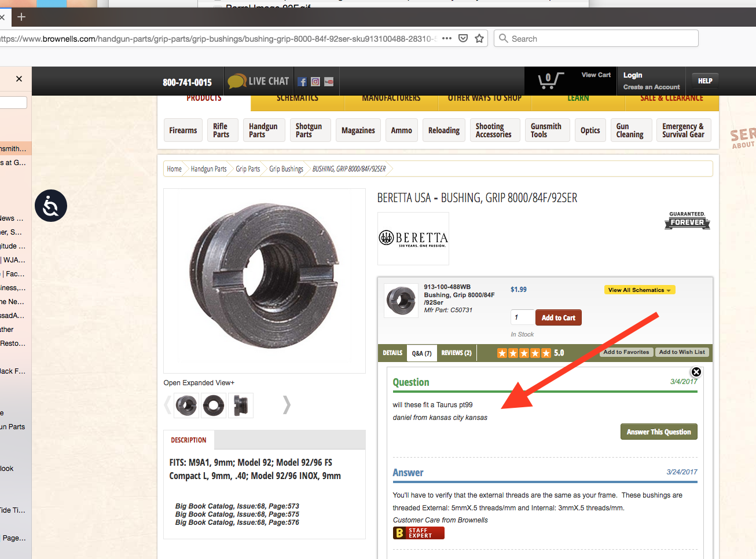The image size is (756, 559).
Task: Click Open Expanded View+ link
Action: click(x=199, y=383)
